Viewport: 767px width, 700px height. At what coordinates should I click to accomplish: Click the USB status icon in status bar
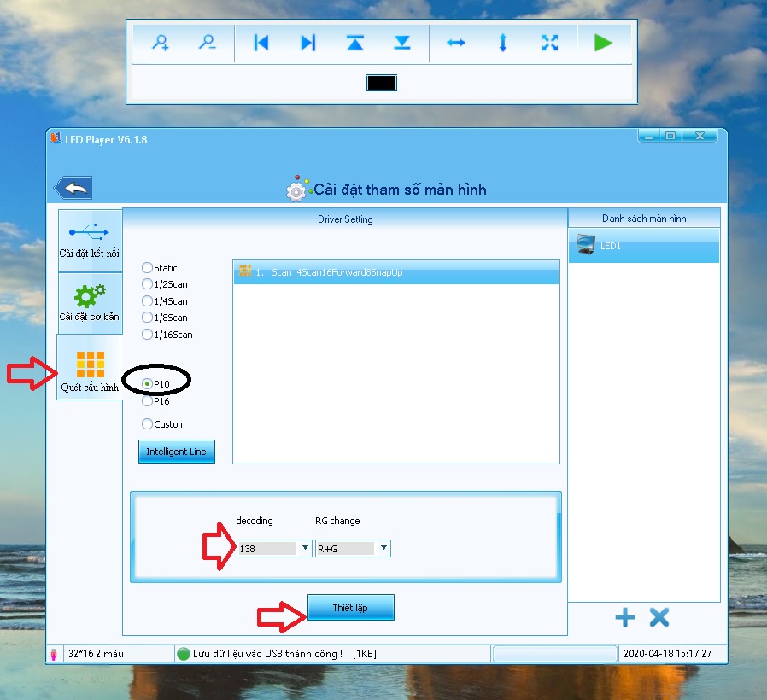click(54, 654)
